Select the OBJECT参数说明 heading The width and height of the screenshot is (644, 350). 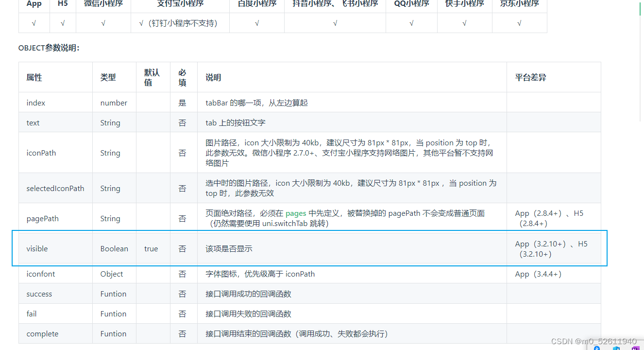coord(49,48)
